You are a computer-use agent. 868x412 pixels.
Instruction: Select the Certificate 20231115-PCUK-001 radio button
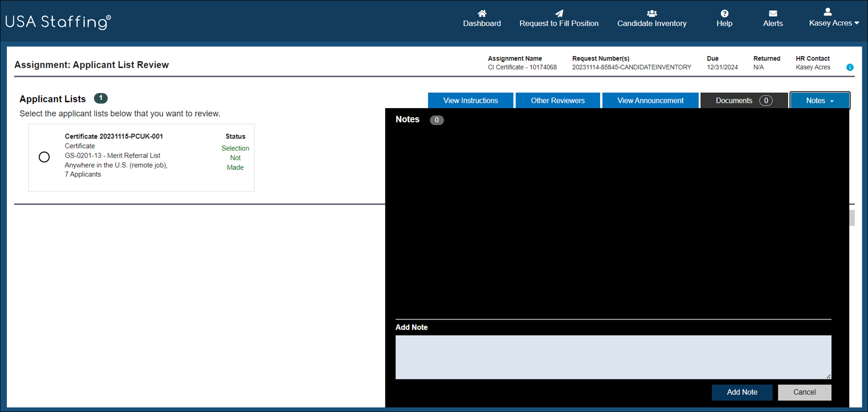tap(44, 157)
